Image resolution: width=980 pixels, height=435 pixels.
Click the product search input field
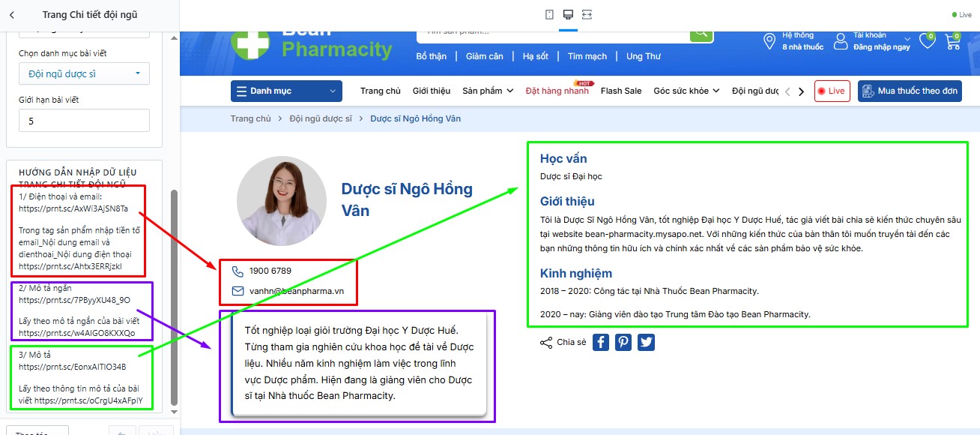pos(553,34)
